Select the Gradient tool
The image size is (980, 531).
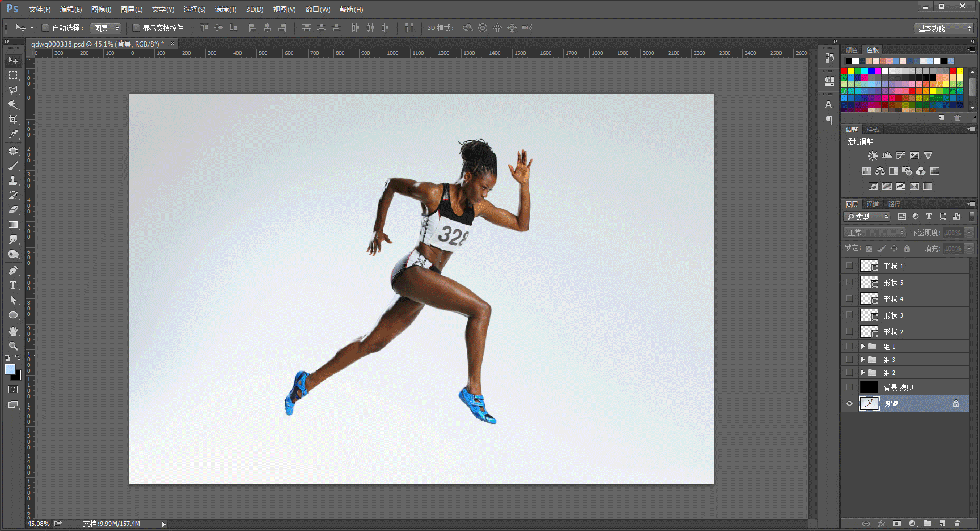point(13,225)
